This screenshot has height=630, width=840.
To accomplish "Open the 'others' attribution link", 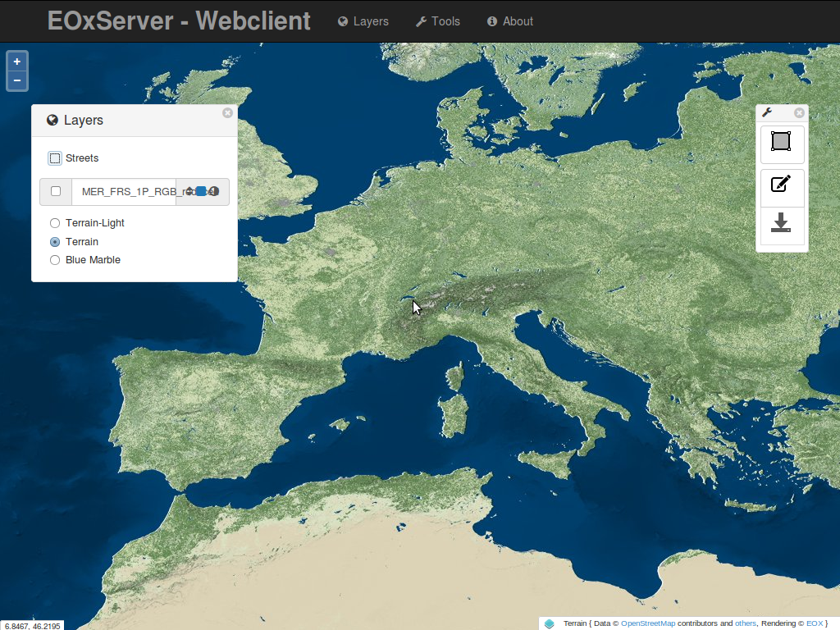I will pos(745,623).
